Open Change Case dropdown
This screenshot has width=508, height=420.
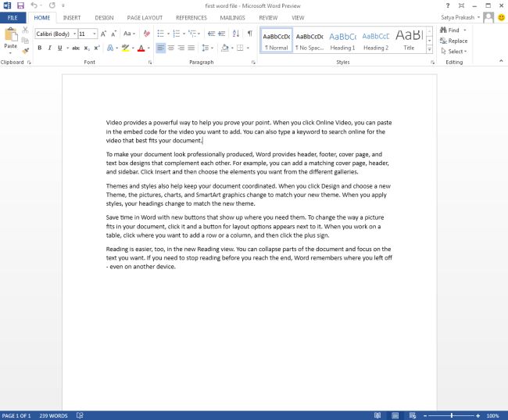(x=129, y=34)
